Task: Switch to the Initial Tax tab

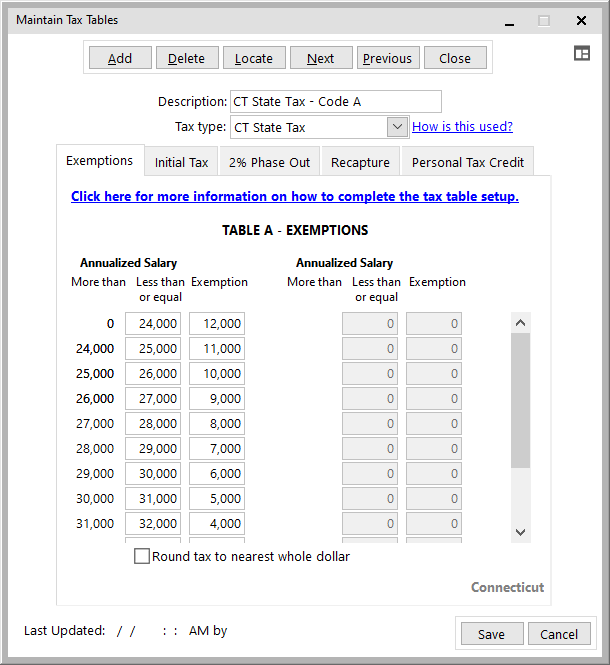Action: (182, 162)
